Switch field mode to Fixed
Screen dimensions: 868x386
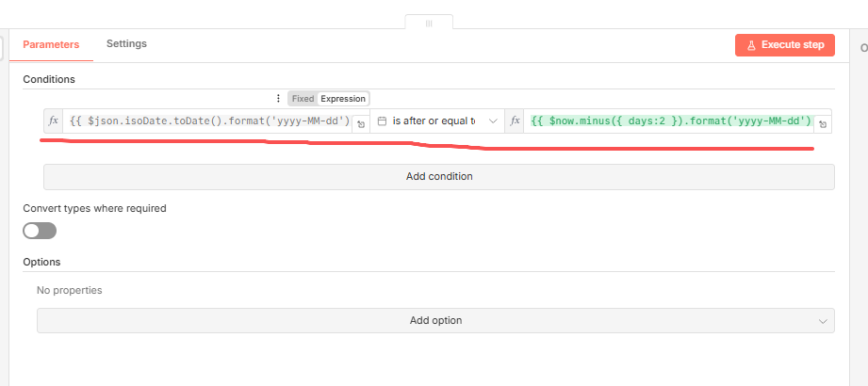click(x=303, y=98)
